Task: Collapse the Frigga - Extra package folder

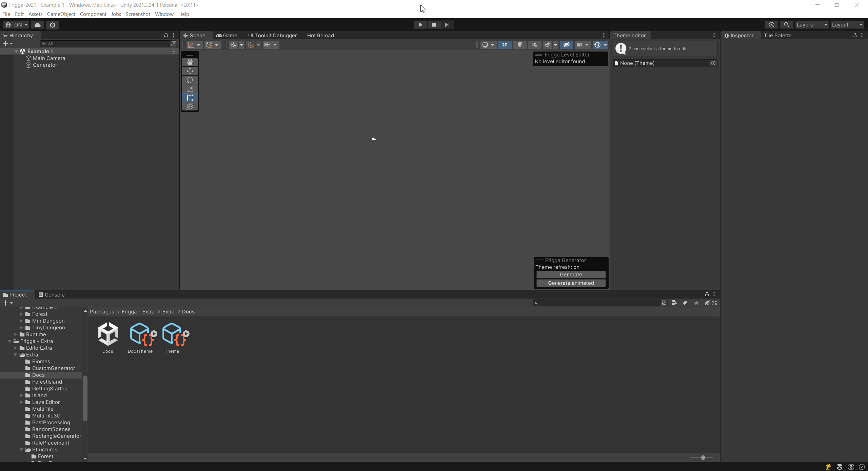Action: 9,341
